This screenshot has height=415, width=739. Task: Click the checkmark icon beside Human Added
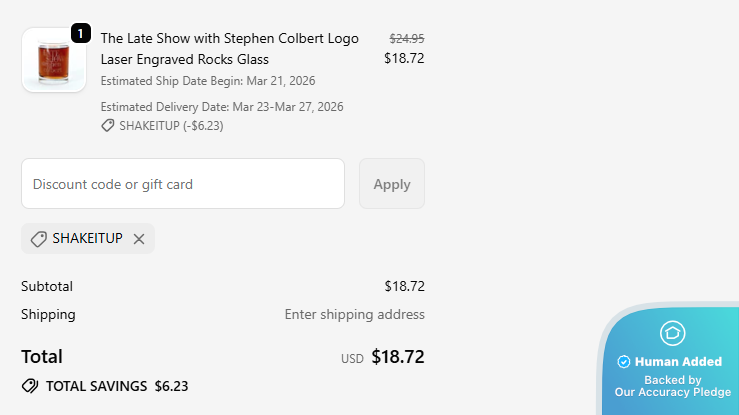pos(624,362)
